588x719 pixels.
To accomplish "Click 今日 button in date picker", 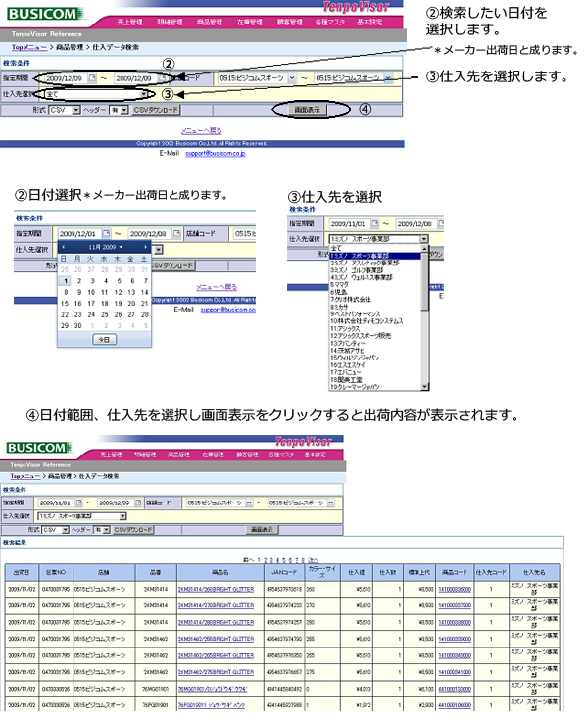I will coord(104,340).
